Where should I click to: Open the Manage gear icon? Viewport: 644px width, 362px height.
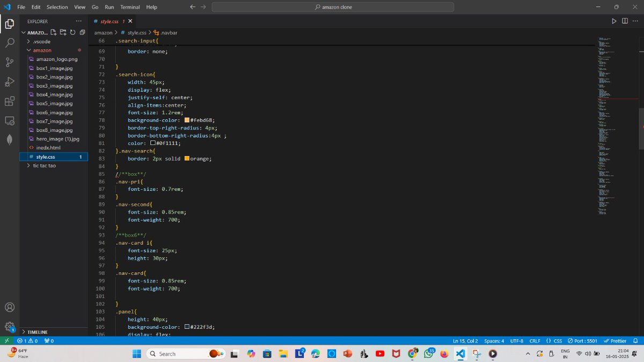pos(10,327)
